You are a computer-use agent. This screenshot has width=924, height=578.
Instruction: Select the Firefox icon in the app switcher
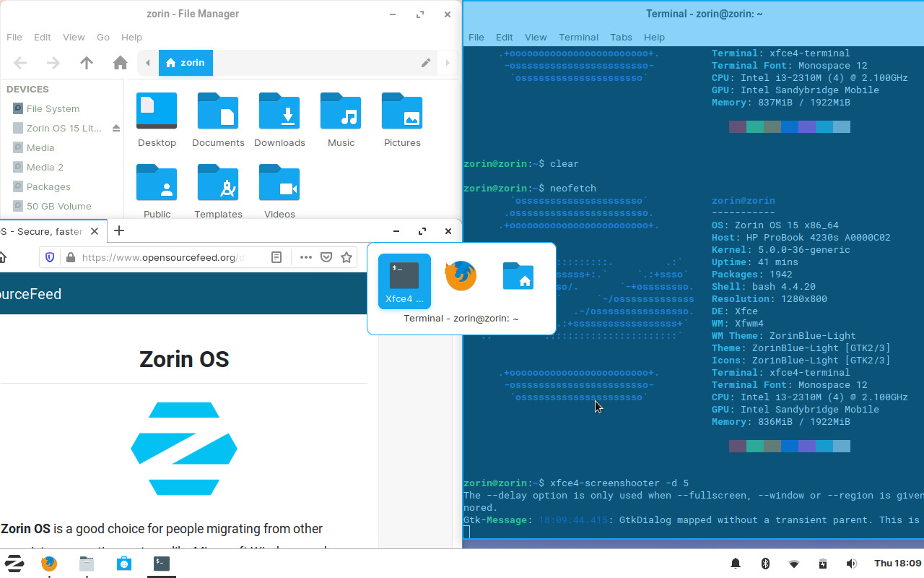461,275
